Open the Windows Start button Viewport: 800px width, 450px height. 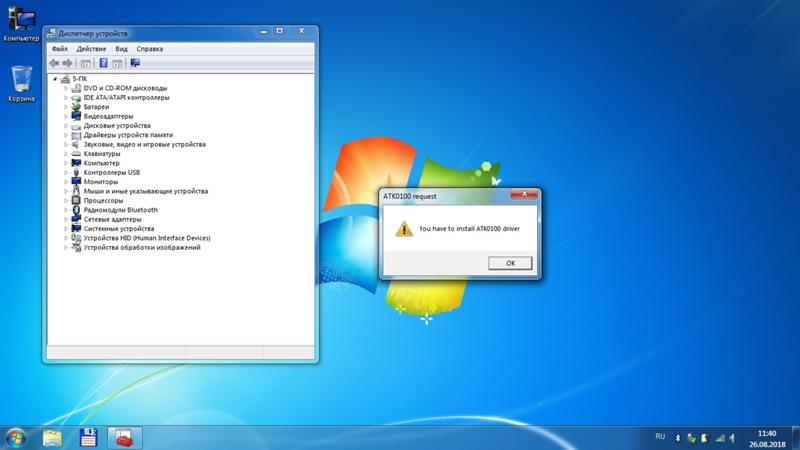click(x=16, y=438)
